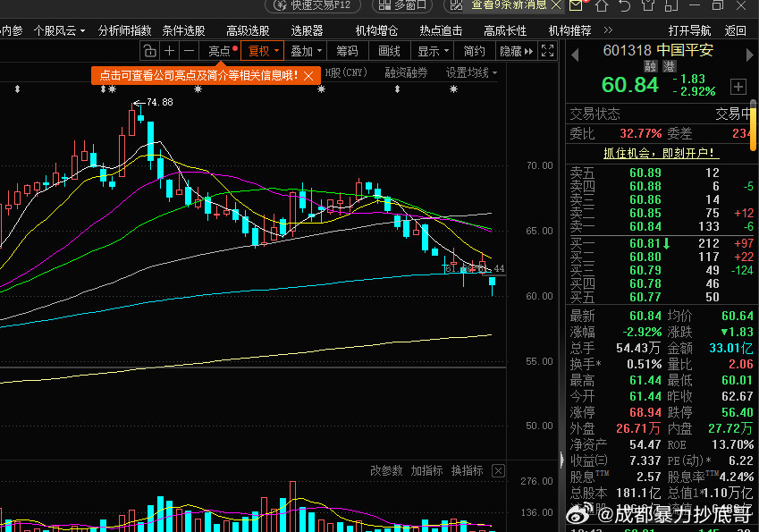Go to previous stock with left arrow

(x=575, y=55)
